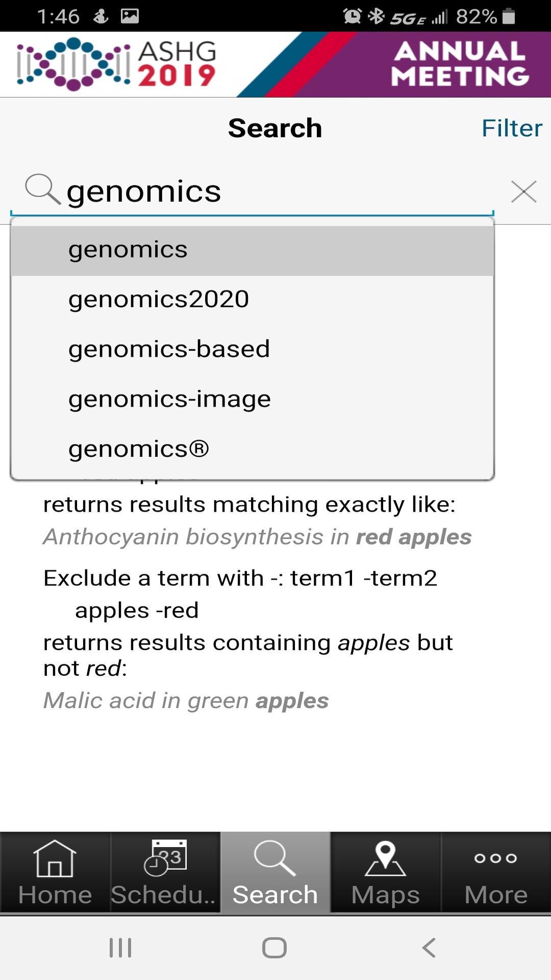
Task: Tap Android home navigation button
Action: (x=274, y=948)
